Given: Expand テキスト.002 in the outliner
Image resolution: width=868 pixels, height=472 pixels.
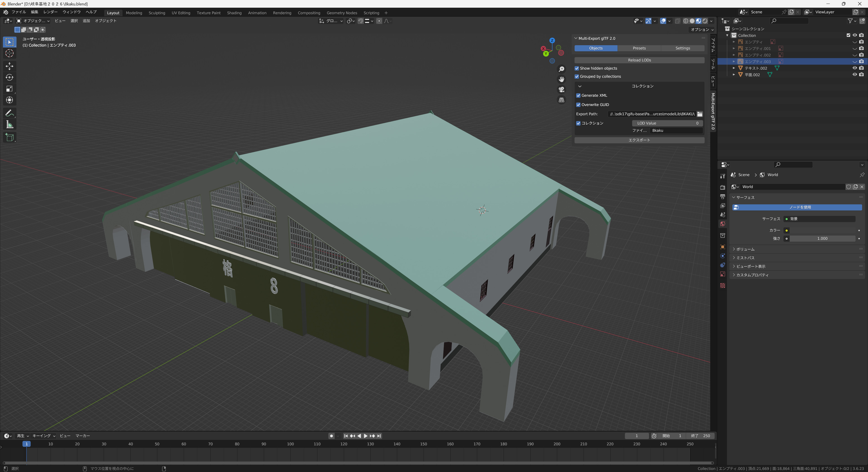Looking at the screenshot, I should [x=734, y=68].
